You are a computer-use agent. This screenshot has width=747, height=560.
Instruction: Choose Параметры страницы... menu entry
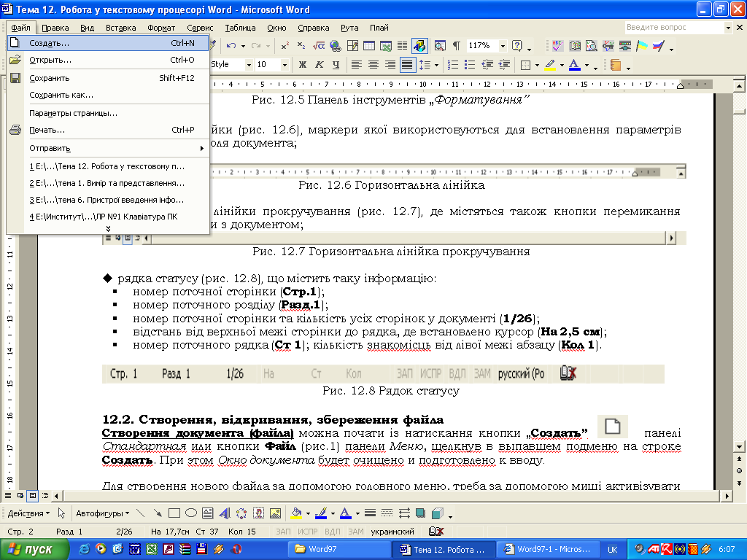pos(108,113)
